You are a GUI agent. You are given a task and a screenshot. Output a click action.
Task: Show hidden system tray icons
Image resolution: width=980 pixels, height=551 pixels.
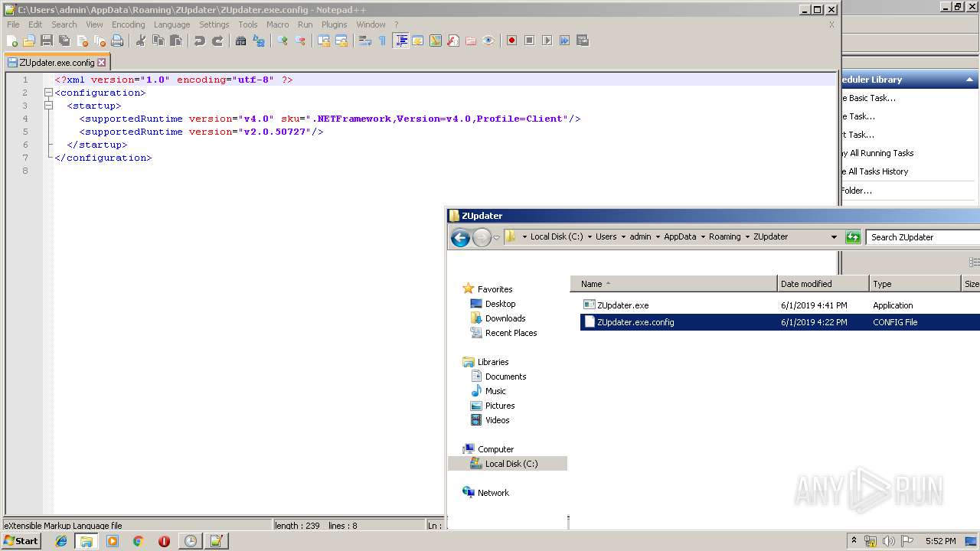(x=854, y=541)
